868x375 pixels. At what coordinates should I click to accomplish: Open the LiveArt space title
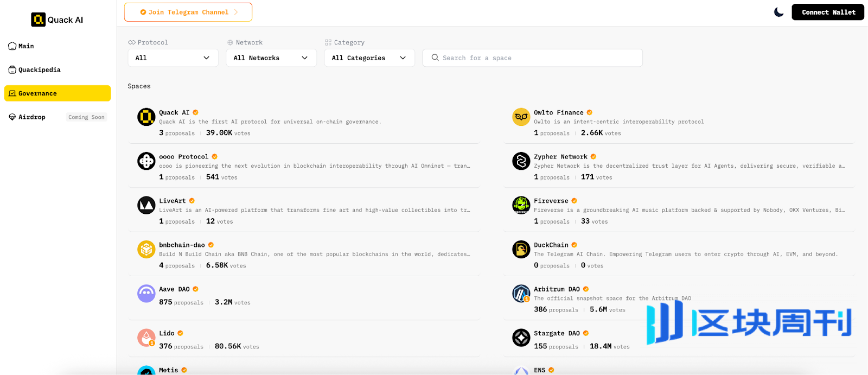click(x=173, y=201)
